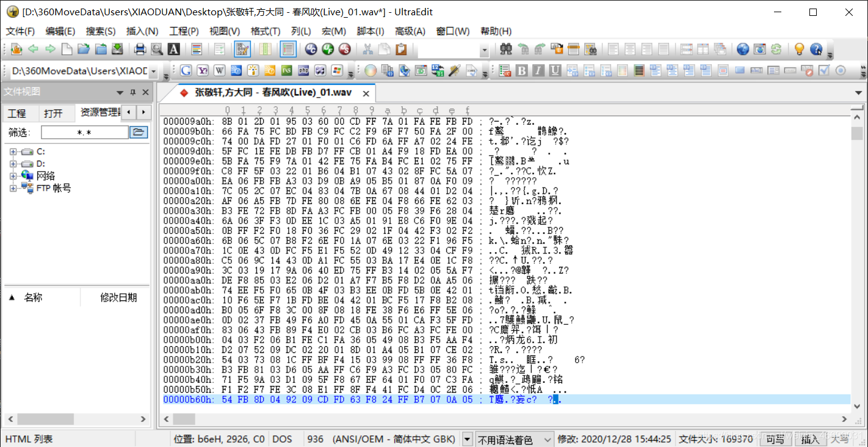Click the Wikipedia search icon
This screenshot has height=447, width=868.
click(x=219, y=71)
